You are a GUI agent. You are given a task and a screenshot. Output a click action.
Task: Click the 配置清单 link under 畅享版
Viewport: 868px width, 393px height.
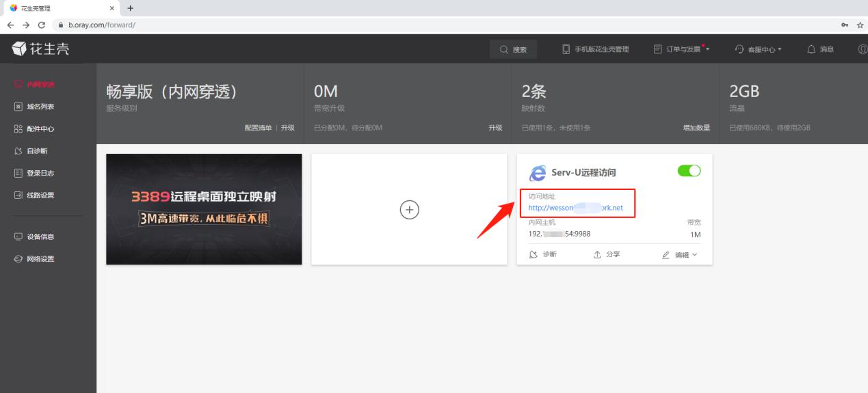click(x=259, y=128)
